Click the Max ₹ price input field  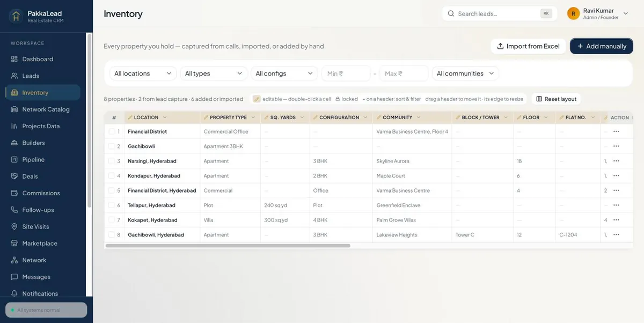(404, 74)
